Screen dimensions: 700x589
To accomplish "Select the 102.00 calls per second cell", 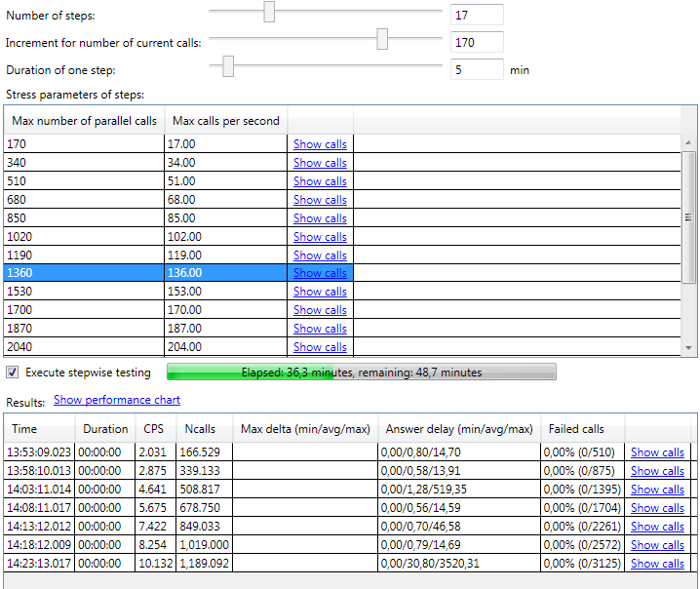I will (x=225, y=237).
